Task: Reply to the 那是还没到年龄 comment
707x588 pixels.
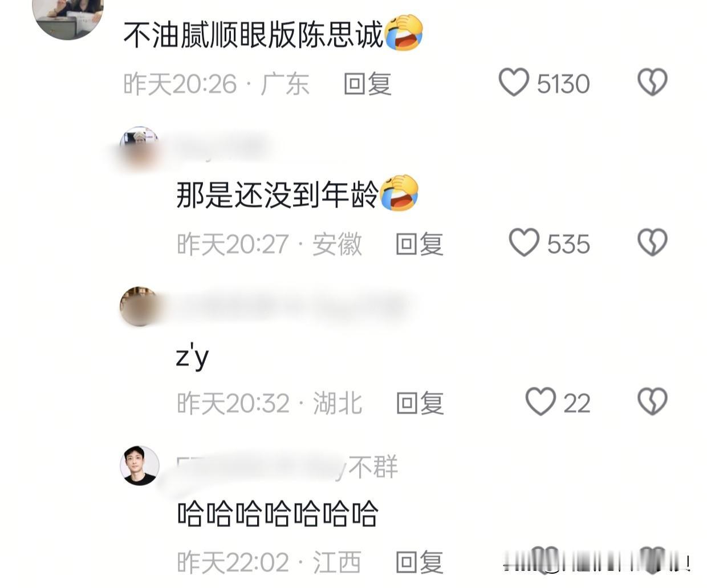Action: tap(420, 244)
